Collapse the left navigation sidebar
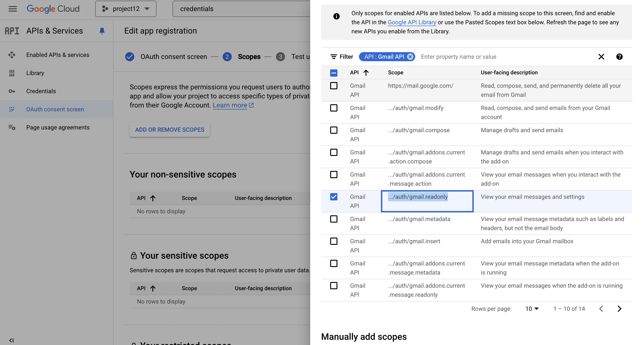The width and height of the screenshot is (644, 345). pos(11,340)
